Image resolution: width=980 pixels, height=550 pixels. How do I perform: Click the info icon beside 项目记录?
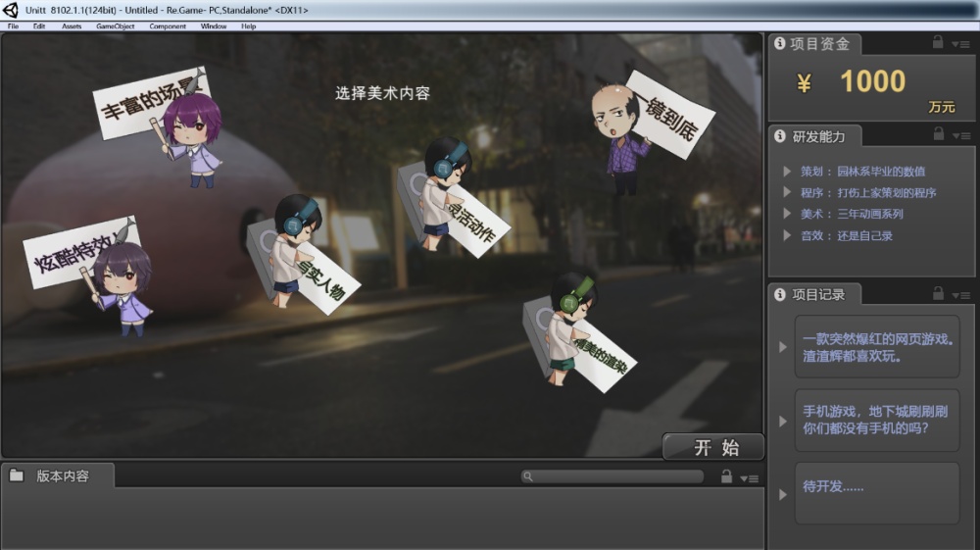[x=779, y=294]
